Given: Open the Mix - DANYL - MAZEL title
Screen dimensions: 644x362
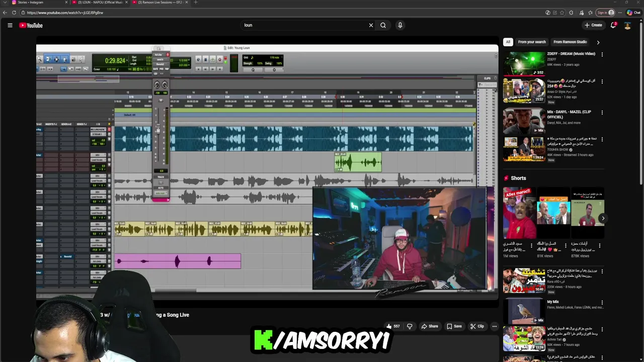Looking at the screenshot, I should pos(569,114).
